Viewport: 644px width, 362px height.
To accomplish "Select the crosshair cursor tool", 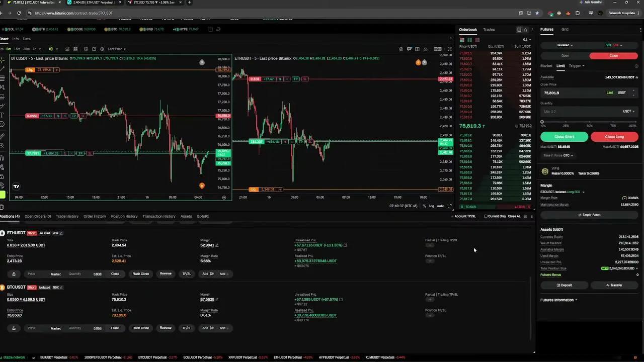I will pyautogui.click(x=3, y=59).
